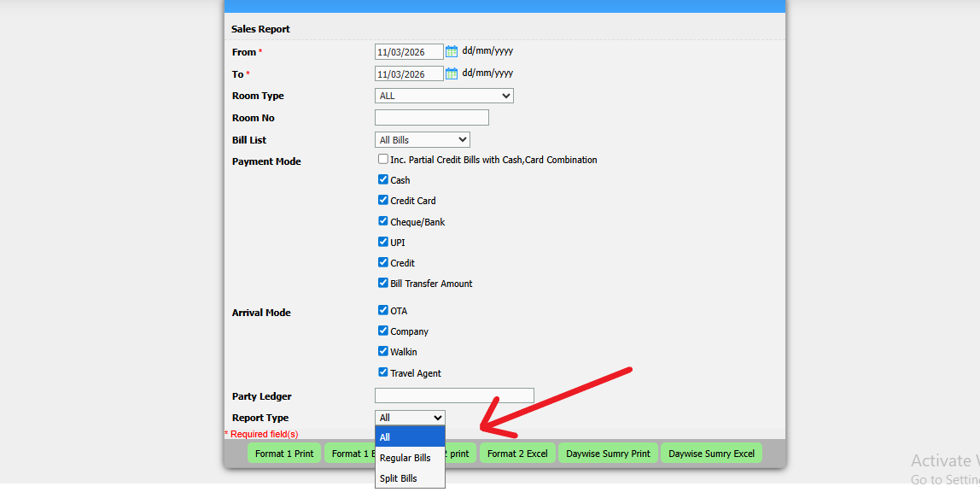Pick the highlighted All option
980x492 pixels.
pyautogui.click(x=410, y=437)
